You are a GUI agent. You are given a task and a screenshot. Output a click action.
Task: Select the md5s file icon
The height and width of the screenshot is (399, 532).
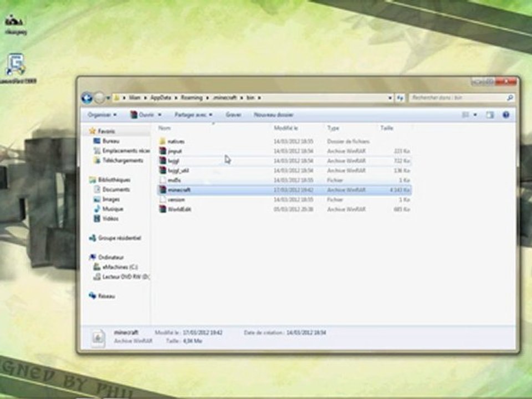pyautogui.click(x=162, y=180)
